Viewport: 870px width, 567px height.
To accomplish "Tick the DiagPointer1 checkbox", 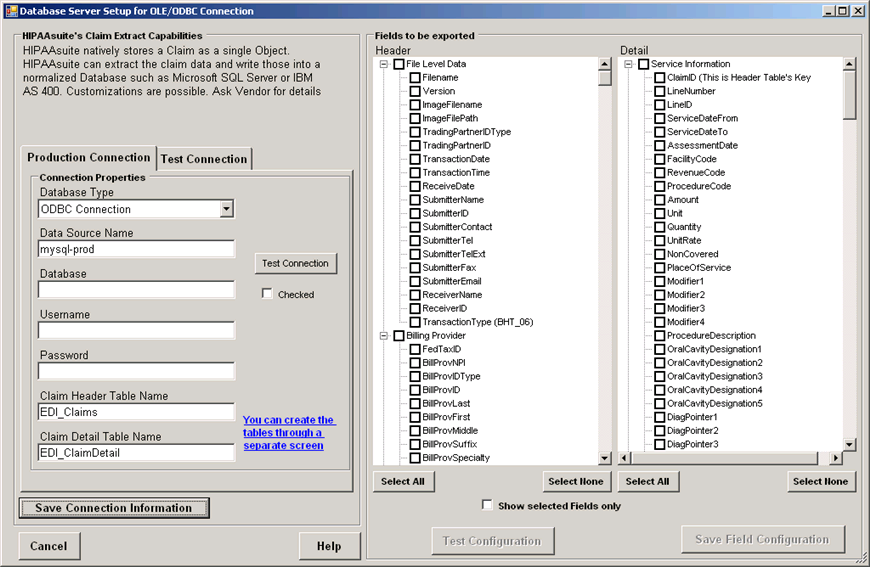I will (x=659, y=417).
